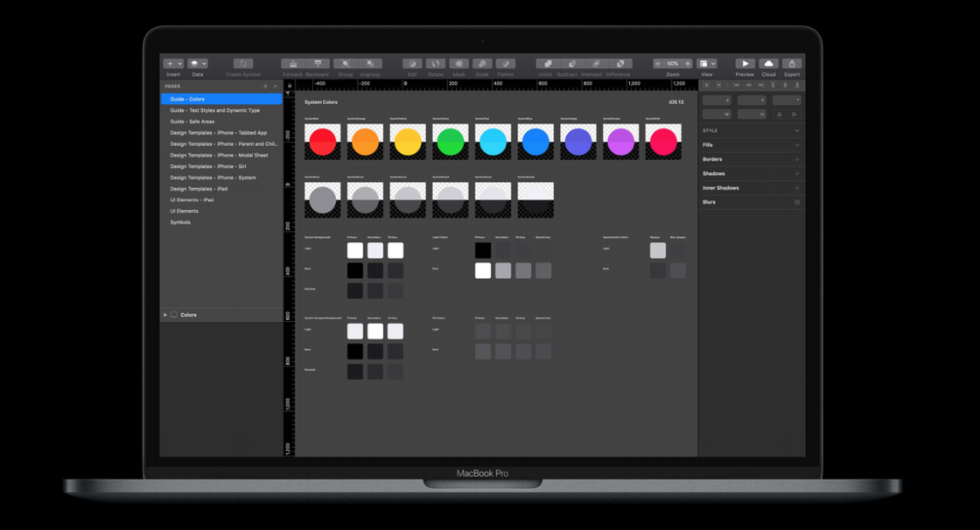The height and width of the screenshot is (530, 980).
Task: Click the Flatten toolbar icon
Action: coord(506,64)
